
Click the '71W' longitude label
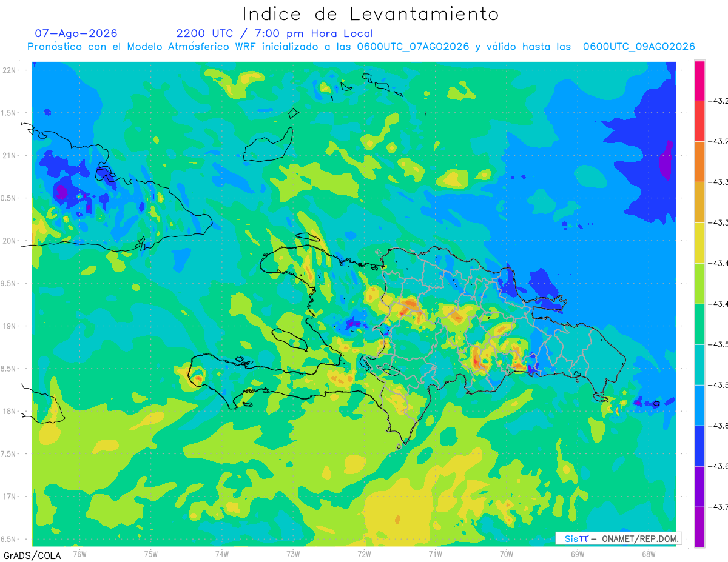pyautogui.click(x=435, y=554)
